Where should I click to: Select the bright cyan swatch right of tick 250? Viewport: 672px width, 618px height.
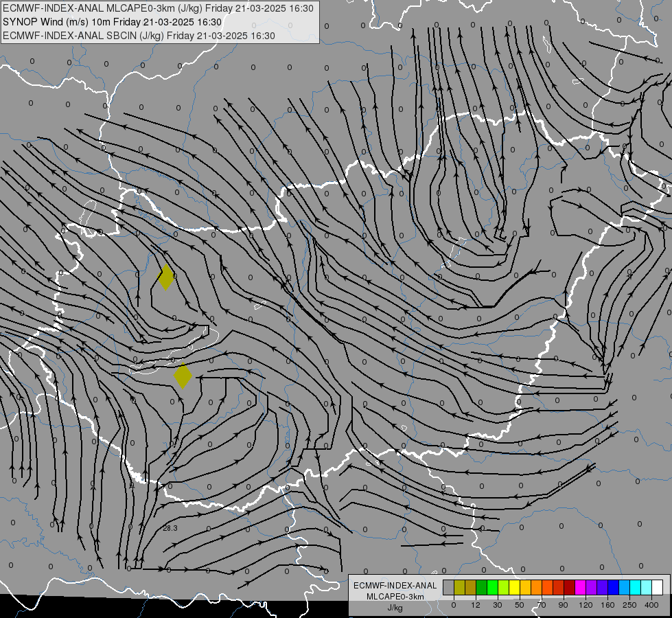pyautogui.click(x=636, y=587)
